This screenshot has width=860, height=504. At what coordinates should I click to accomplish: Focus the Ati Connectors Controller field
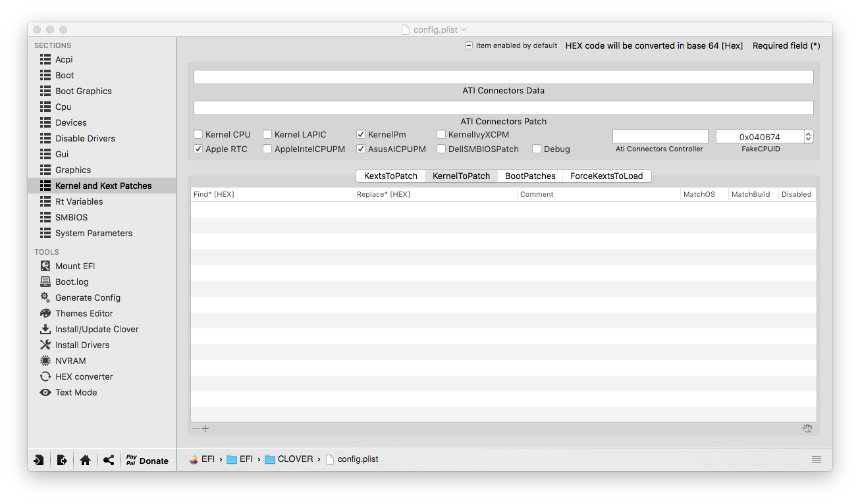click(x=660, y=136)
